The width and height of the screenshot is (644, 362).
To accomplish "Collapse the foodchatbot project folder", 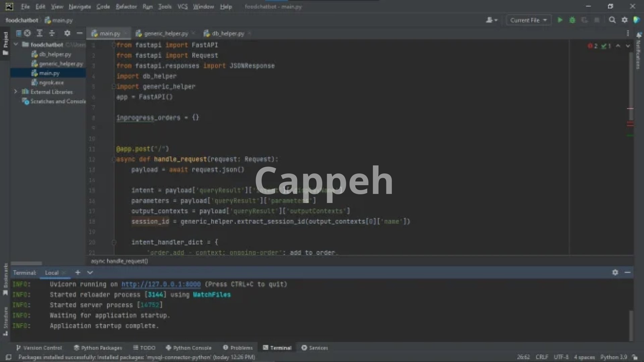I will pyautogui.click(x=15, y=44).
